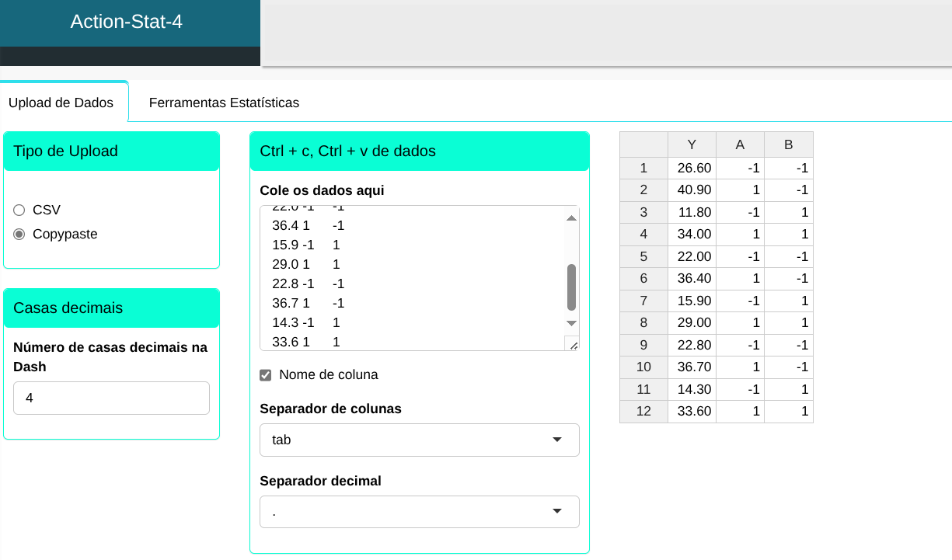Click the scroll down arrow in data textarea
The height and width of the screenshot is (560, 952).
571,323
